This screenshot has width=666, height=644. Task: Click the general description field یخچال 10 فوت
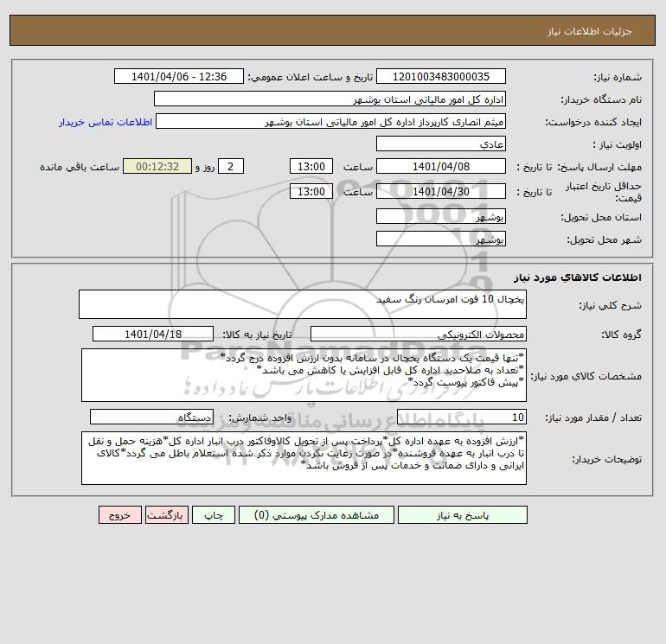pyautogui.click(x=303, y=304)
